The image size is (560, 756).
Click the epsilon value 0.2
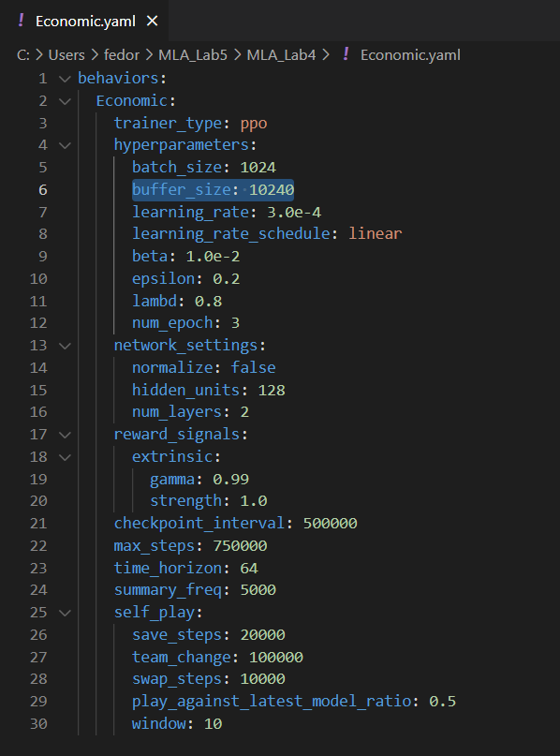[226, 279]
